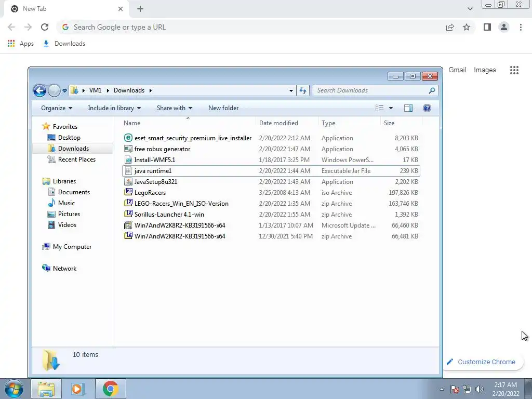Open Apps shortcut in bookmarks bar

(x=21, y=44)
